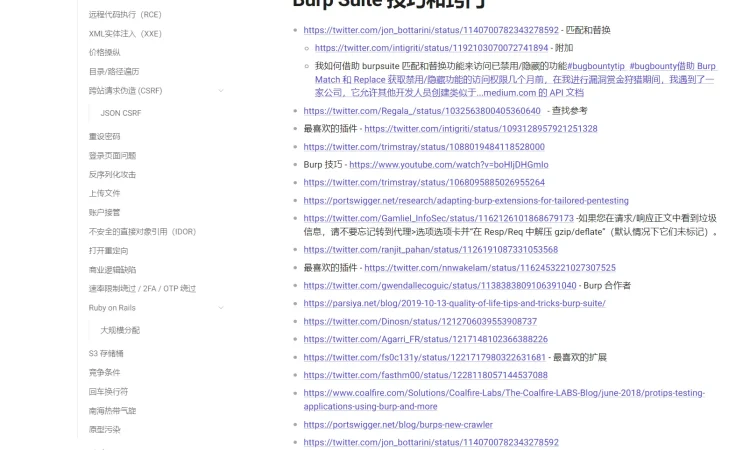Open Gamliel_InfoSec tweet link

438,218
